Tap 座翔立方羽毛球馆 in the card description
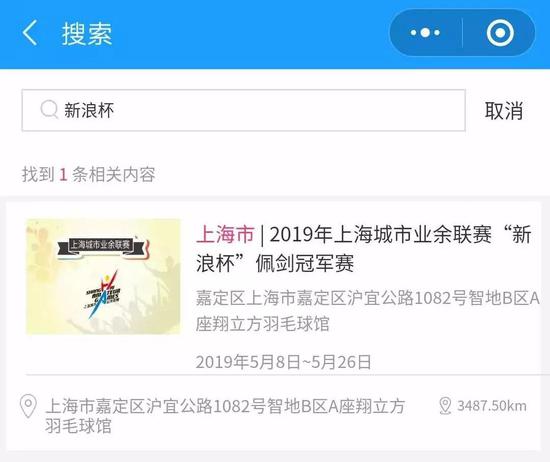This screenshot has width=550, height=462. 262,323
